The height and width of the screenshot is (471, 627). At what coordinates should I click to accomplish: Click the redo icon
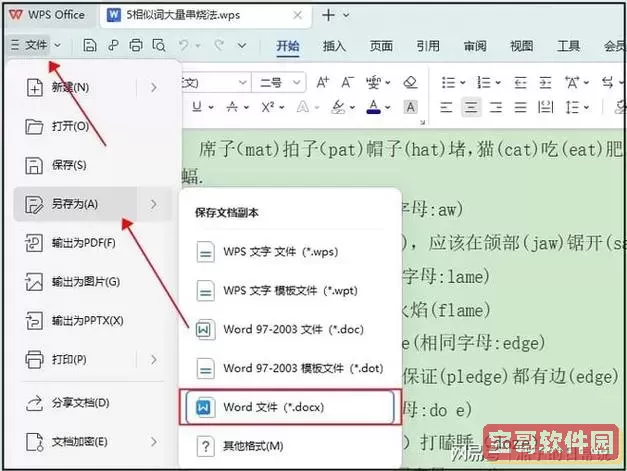pos(219,45)
